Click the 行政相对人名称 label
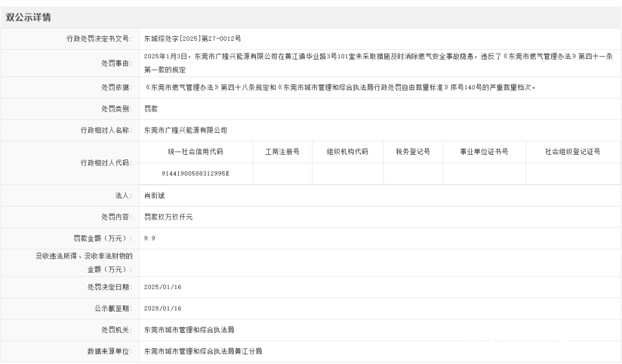 [106, 130]
